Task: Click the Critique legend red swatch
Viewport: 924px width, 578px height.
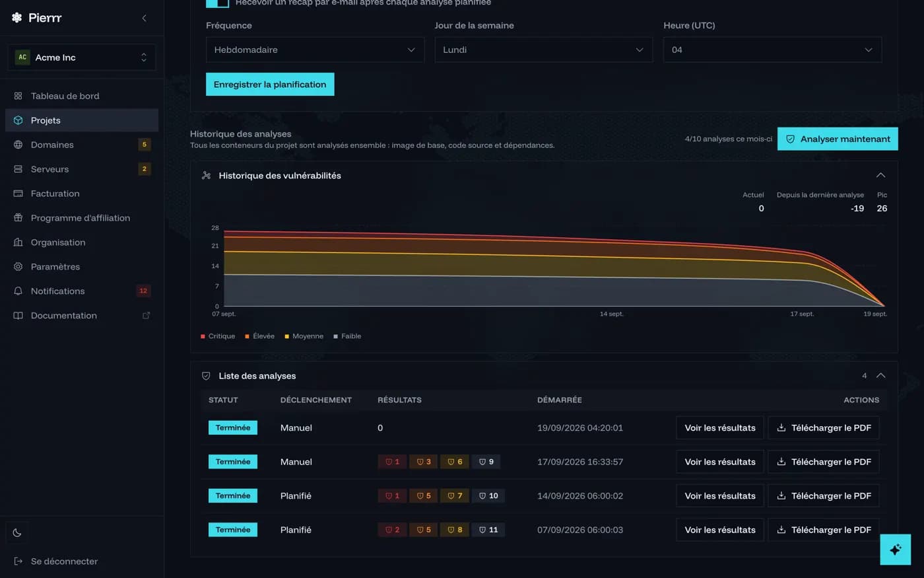Action: click(x=203, y=337)
